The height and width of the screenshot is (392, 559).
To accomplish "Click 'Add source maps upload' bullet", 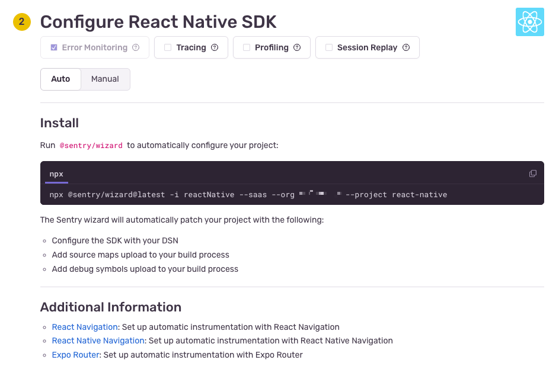I will pos(140,255).
